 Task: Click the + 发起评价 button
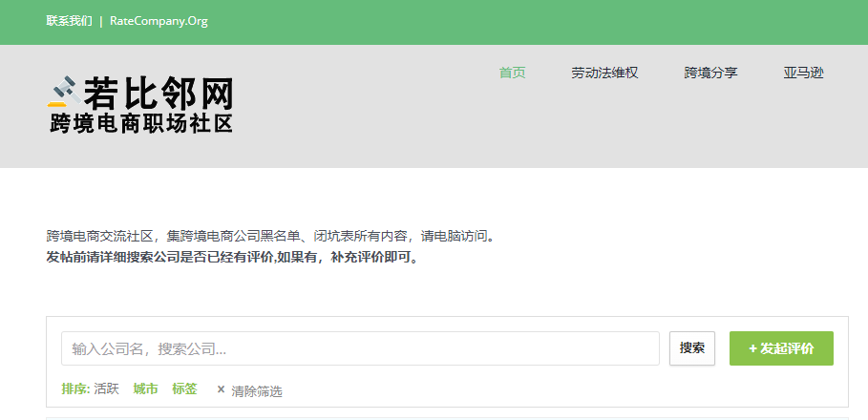point(781,348)
